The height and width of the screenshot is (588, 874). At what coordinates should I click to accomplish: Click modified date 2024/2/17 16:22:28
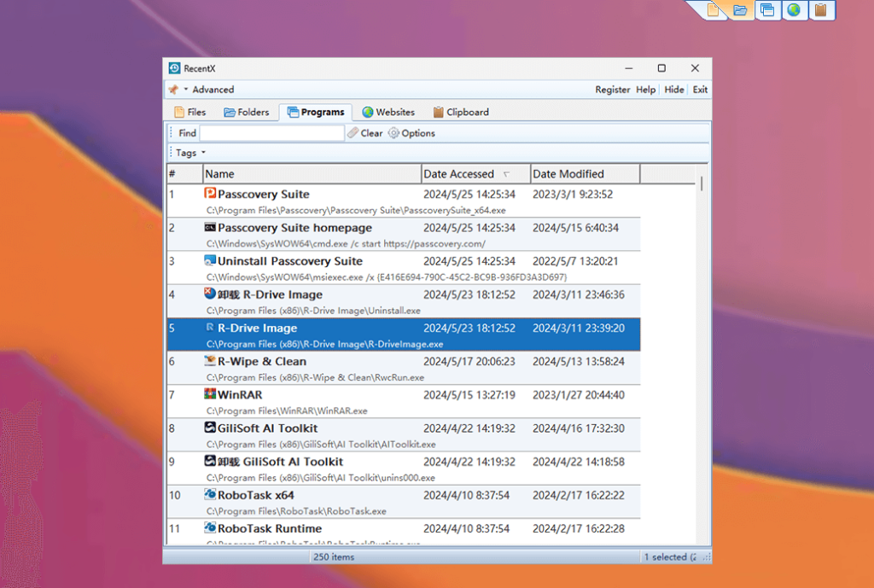[578, 528]
